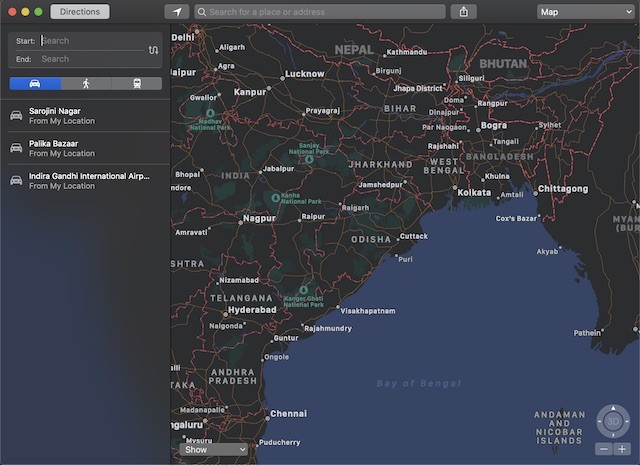The width and height of the screenshot is (640, 465).
Task: Click the place or address search field
Action: 320,12
